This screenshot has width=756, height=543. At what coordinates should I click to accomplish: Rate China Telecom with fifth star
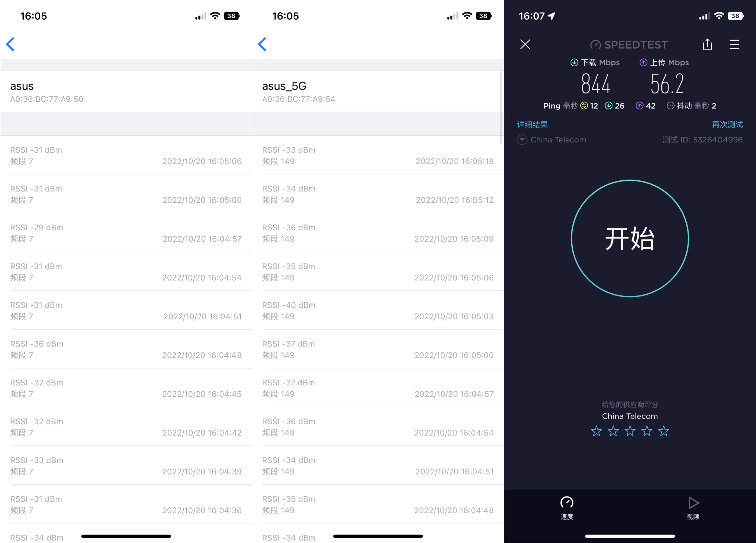click(664, 431)
